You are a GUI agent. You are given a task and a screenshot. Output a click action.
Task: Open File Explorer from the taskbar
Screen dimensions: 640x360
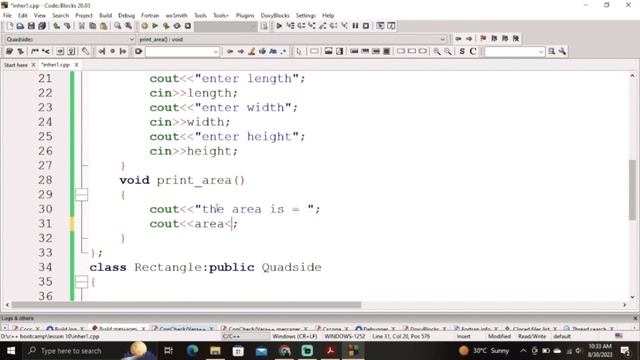[215, 351]
